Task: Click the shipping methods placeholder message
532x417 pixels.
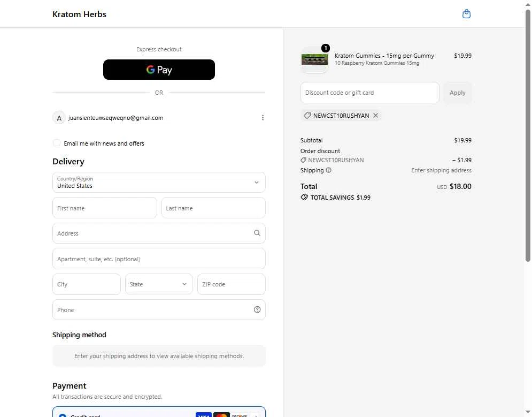Action: (159, 356)
